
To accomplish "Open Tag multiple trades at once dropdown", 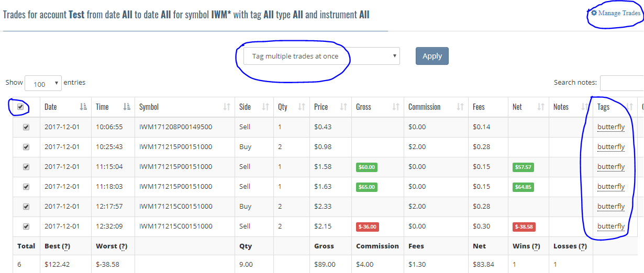I will click(321, 56).
